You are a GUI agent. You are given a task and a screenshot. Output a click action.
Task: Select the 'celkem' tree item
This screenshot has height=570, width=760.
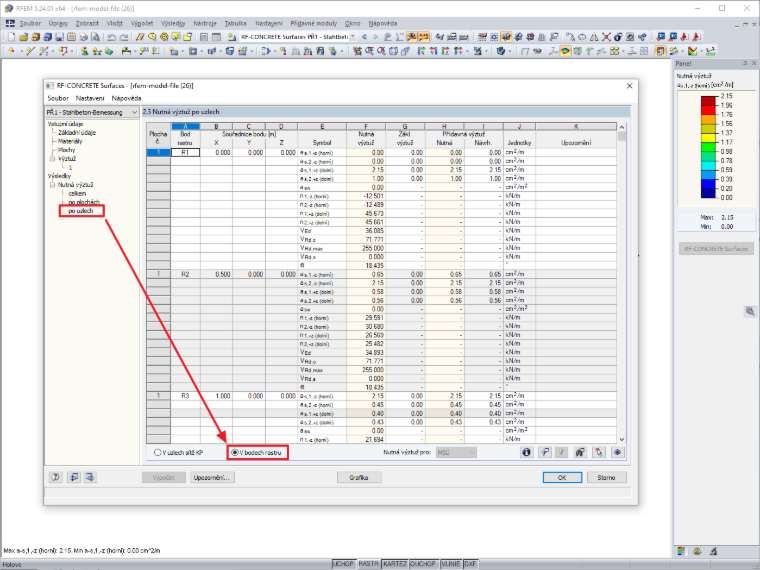pos(77,193)
